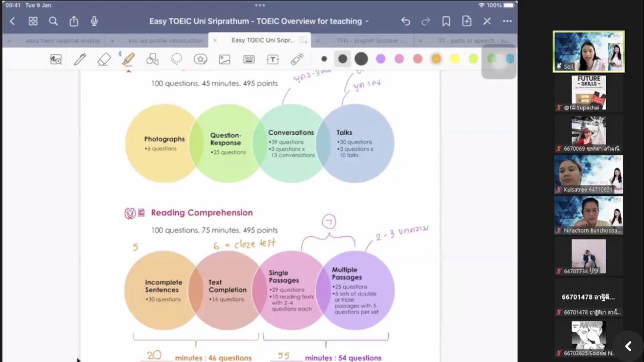Close the Easy TOEIC Uni Sripr... tab

(x=215, y=41)
